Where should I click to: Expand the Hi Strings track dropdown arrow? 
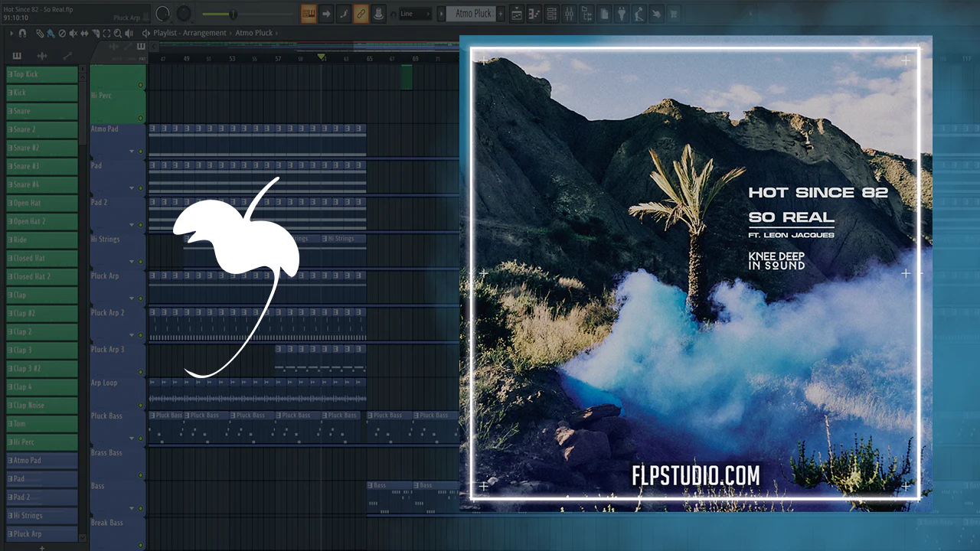click(132, 262)
